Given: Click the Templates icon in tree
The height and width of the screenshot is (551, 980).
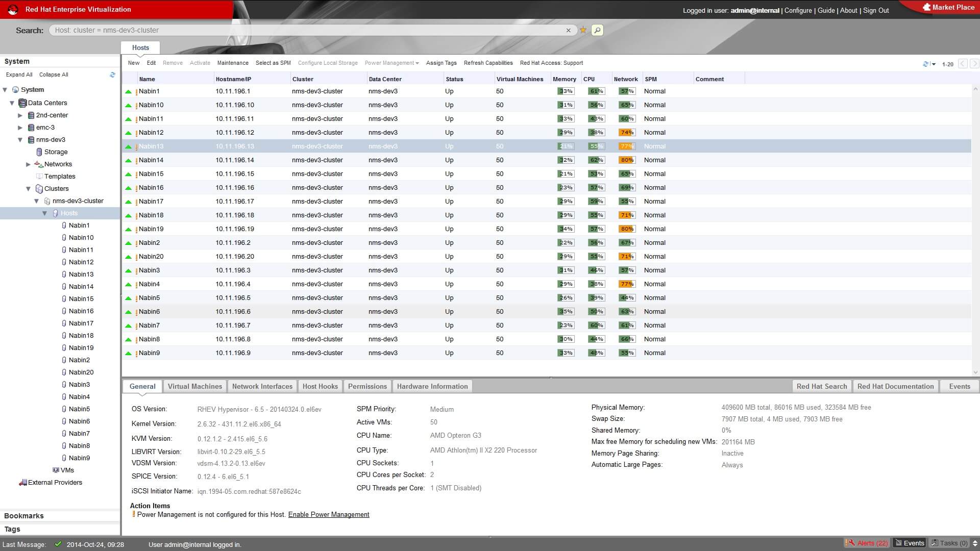Looking at the screenshot, I should 39,177.
